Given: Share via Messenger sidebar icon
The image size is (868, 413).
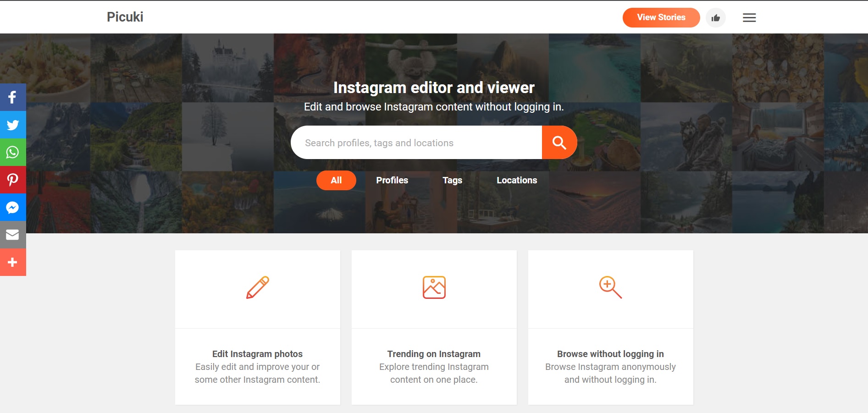Looking at the screenshot, I should click(x=13, y=207).
